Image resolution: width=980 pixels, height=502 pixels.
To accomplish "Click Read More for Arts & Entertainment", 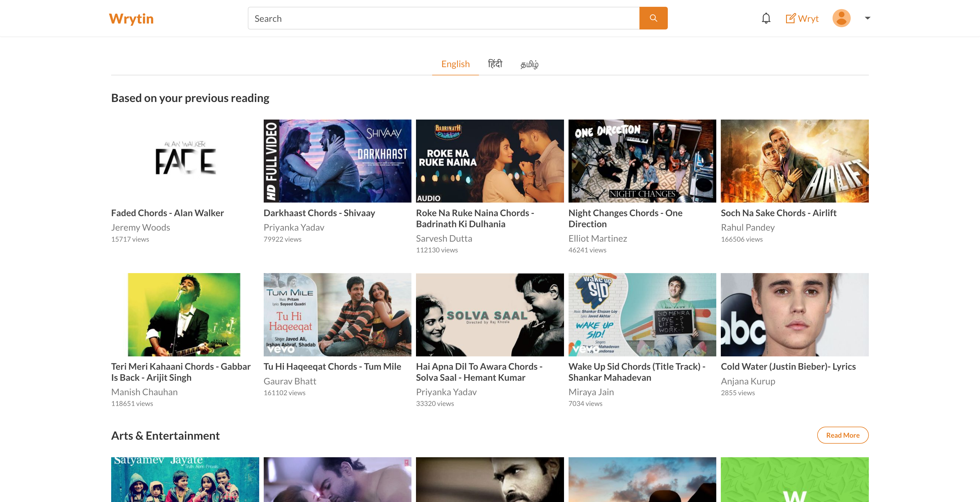I will (843, 435).
